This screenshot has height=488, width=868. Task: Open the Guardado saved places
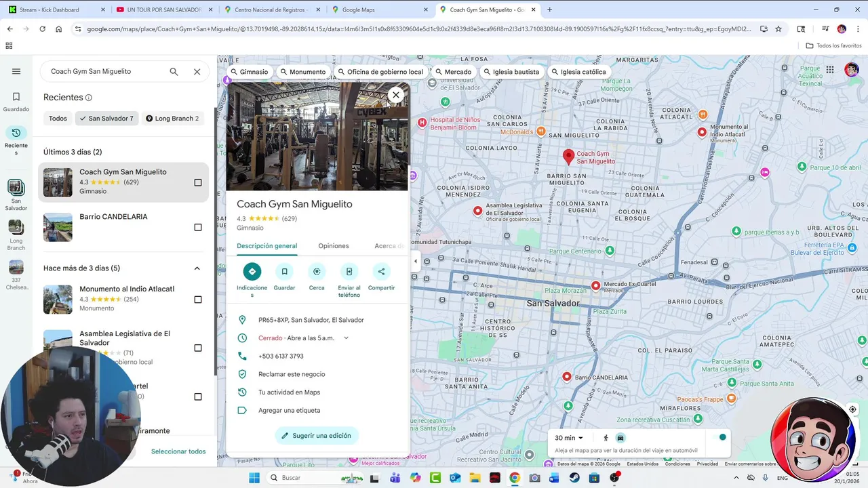16,102
